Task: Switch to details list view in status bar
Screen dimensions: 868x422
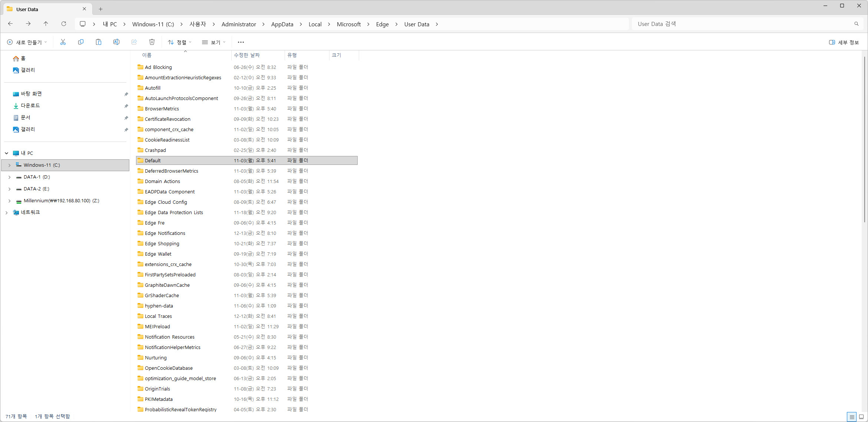Action: tap(852, 417)
